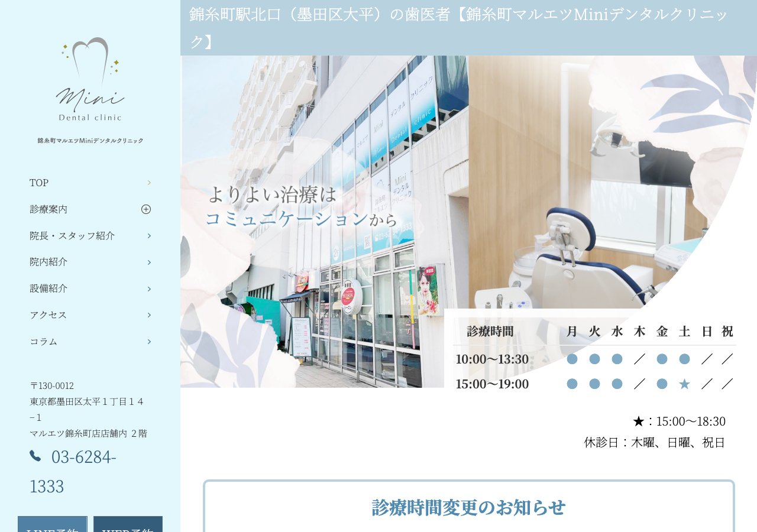Click the chevron next to コラム

[x=149, y=342]
